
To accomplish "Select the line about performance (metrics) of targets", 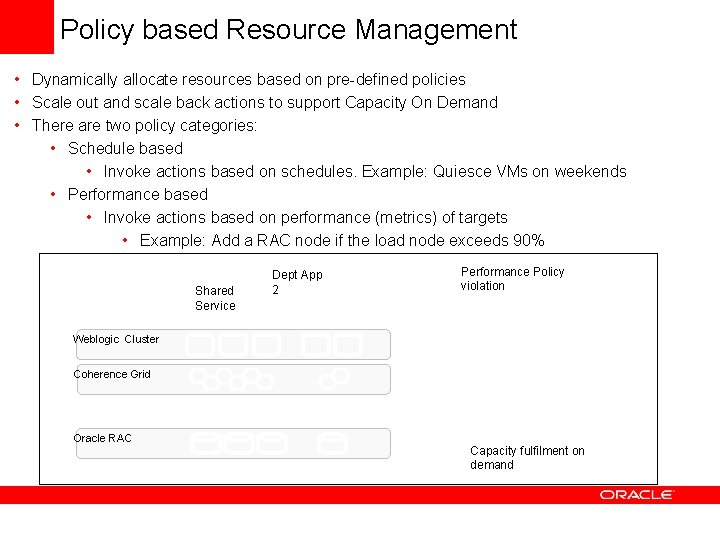I will coord(305,217).
